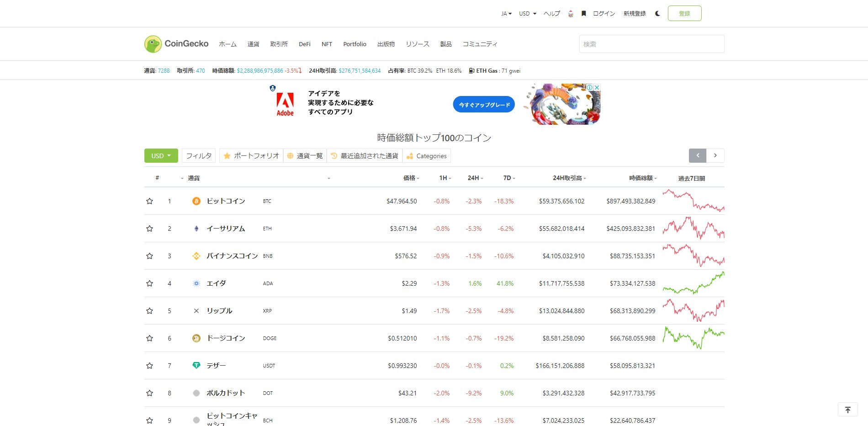Jump to top with arrow button
The width and height of the screenshot is (868, 426).
pos(848,410)
